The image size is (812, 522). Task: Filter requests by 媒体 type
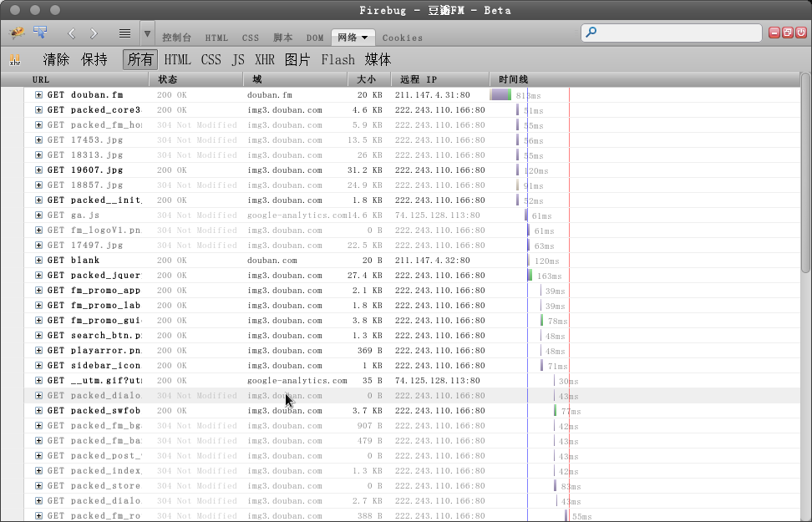(378, 59)
